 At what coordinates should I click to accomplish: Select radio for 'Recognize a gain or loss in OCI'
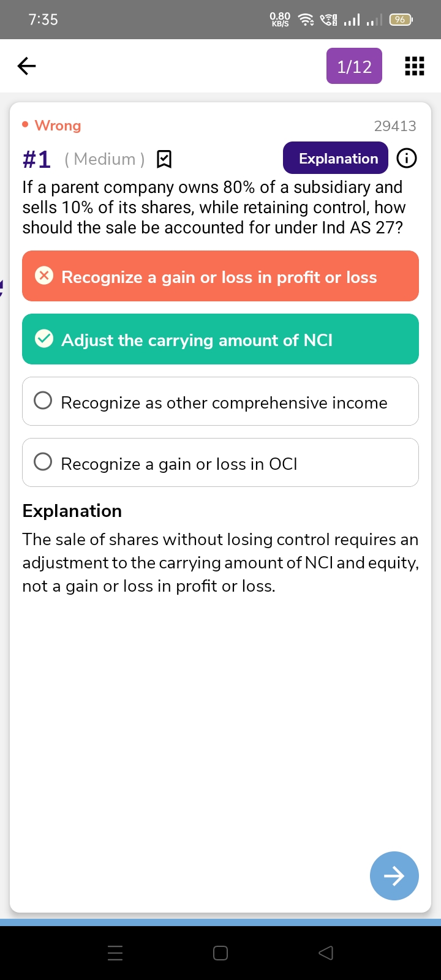point(43,462)
